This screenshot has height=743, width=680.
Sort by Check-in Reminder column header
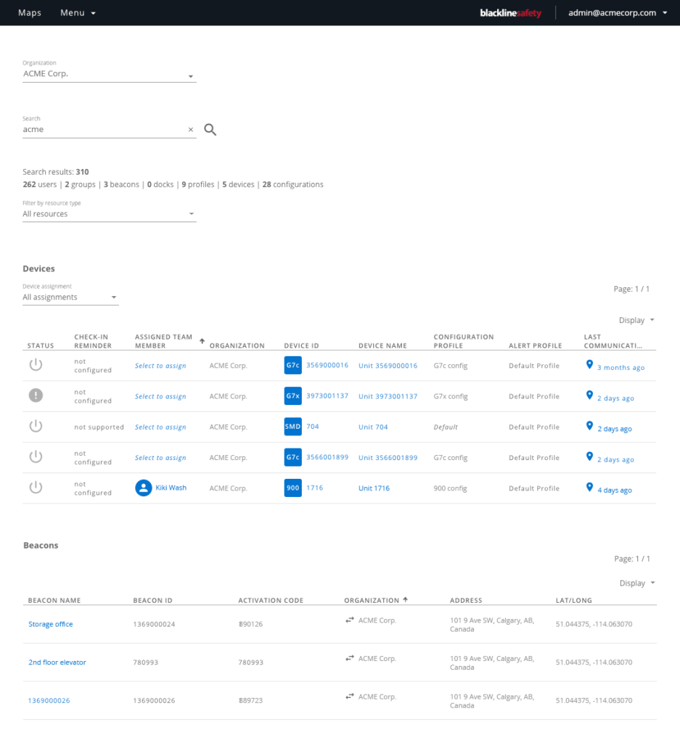coord(93,341)
